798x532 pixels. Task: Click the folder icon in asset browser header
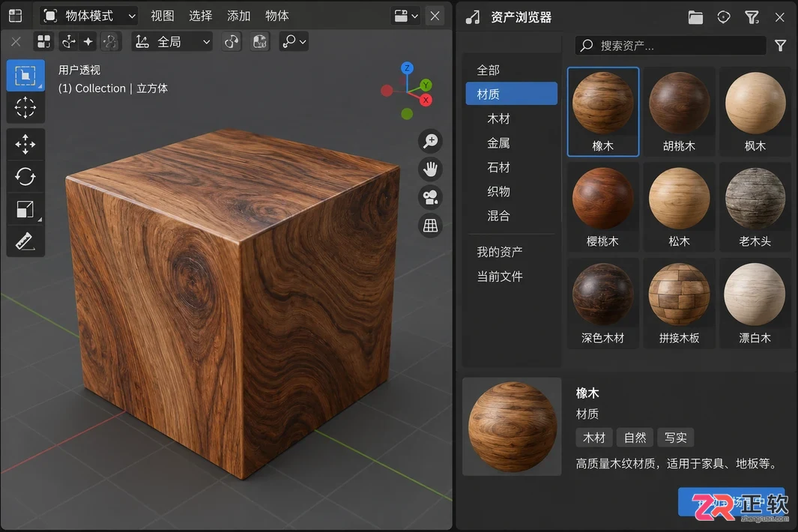(695, 17)
